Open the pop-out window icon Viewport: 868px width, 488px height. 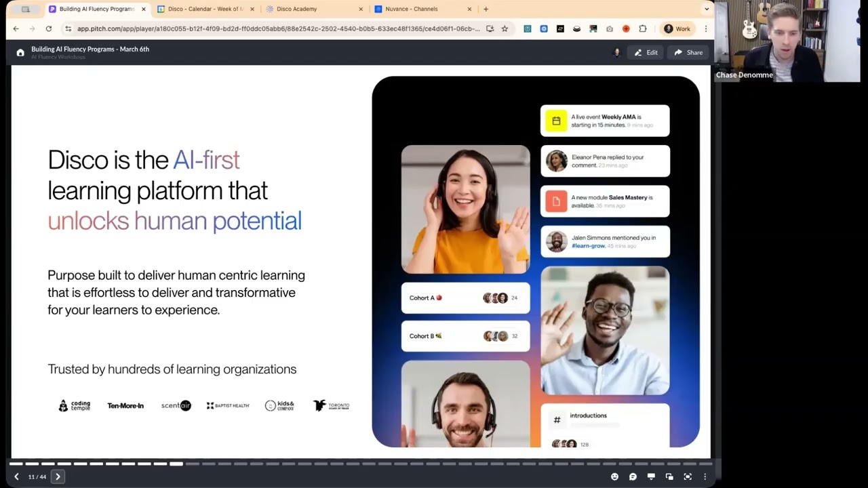pos(669,476)
